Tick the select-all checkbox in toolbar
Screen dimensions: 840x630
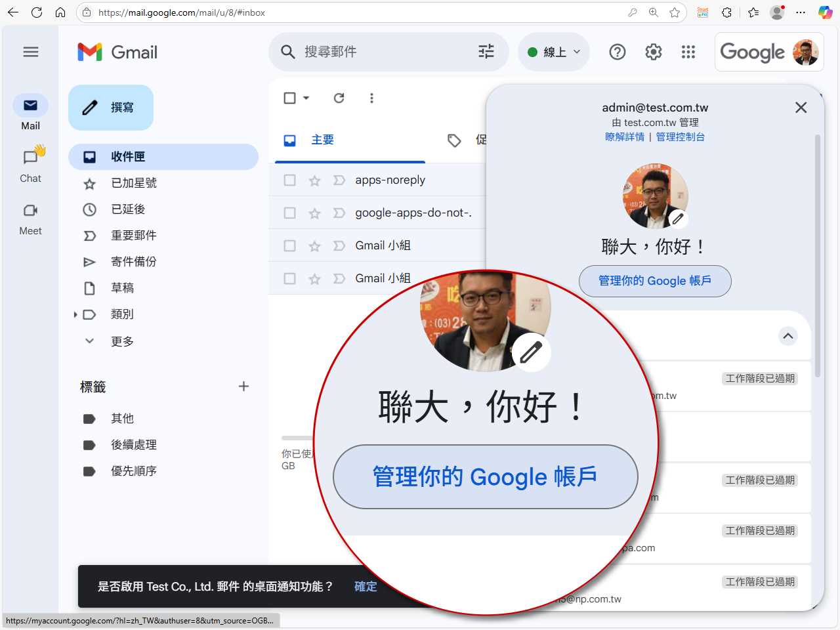pyautogui.click(x=289, y=98)
